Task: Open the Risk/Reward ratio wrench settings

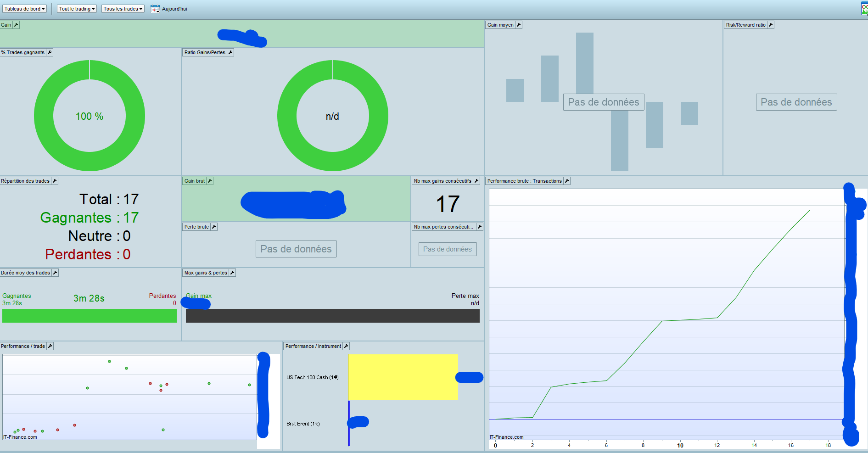Action: click(x=771, y=25)
